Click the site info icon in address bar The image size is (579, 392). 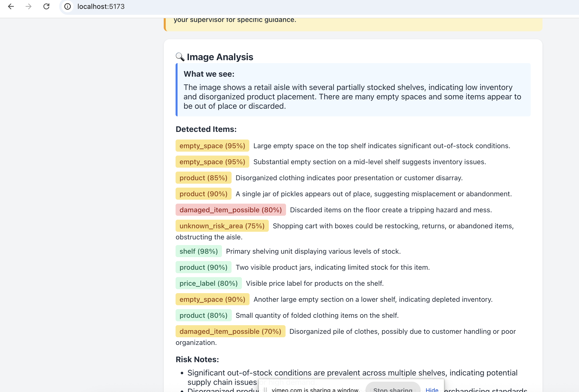(x=68, y=6)
